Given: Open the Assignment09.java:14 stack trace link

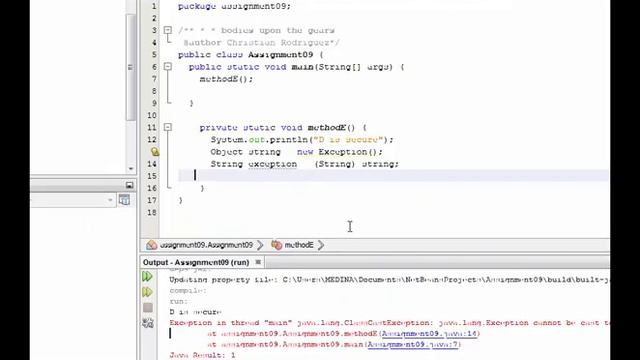Looking at the screenshot, I should pyautogui.click(x=429, y=333).
